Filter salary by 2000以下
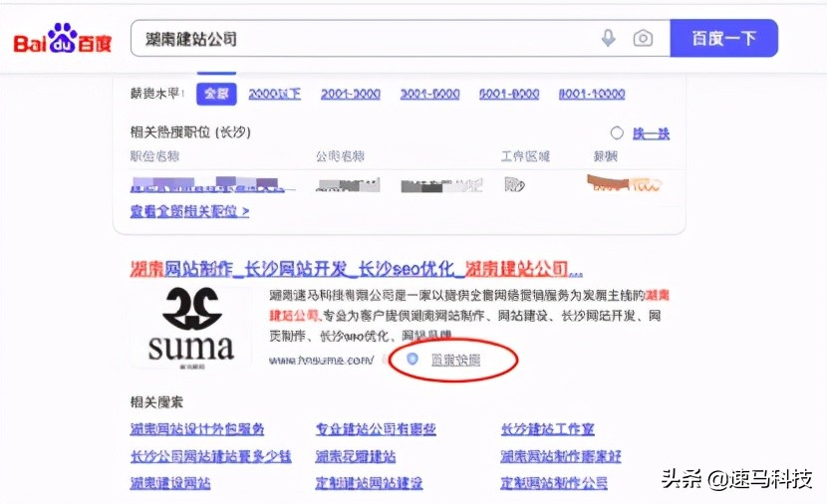This screenshot has height=504, width=827. 274,94
